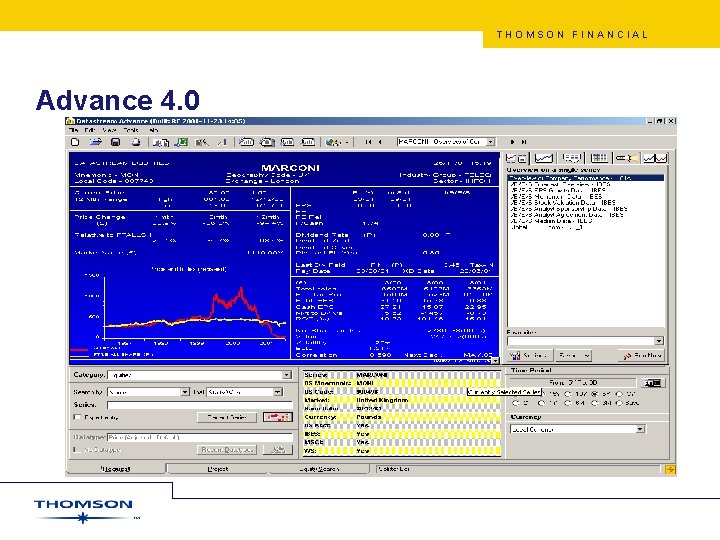Screen dimensions: 720x540
Task: Click the Time Period From-To field
Action: coord(572,382)
